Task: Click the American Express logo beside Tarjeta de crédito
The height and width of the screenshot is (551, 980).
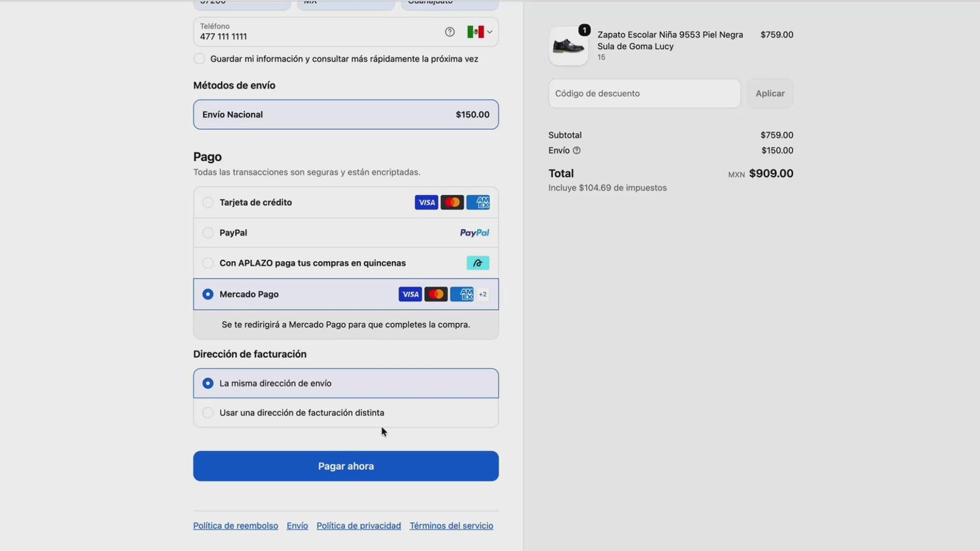Action: [x=478, y=202]
